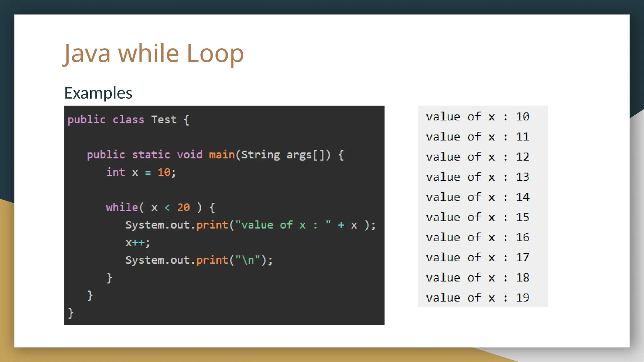The image size is (644, 362).
Task: Click the print("\n") statement line
Action: click(x=199, y=260)
